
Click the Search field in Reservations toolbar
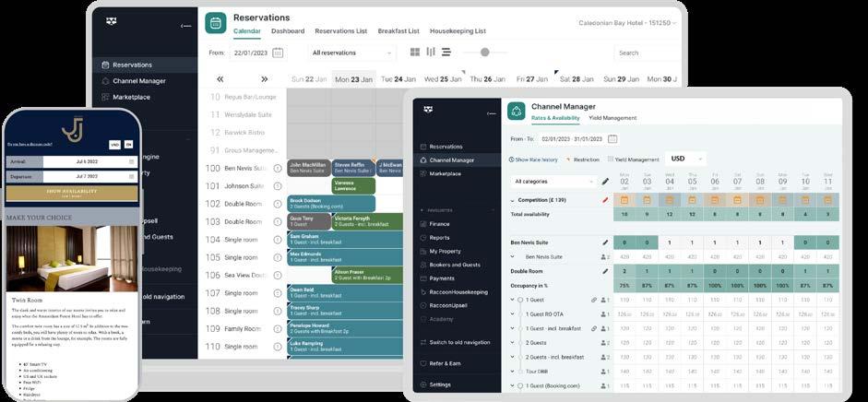[647, 53]
